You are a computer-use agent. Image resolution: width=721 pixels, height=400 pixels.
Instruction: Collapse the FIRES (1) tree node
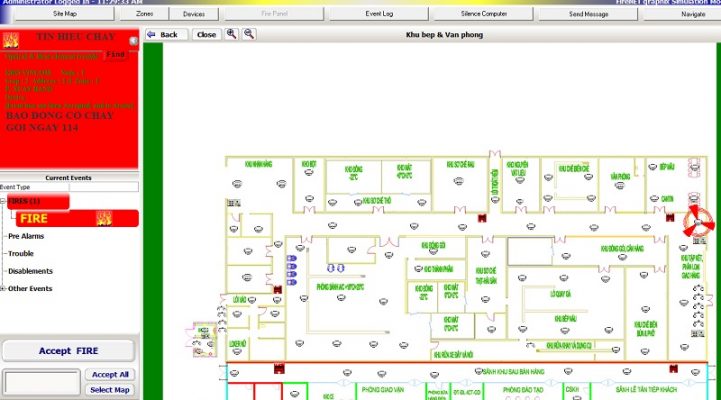pos(4,202)
